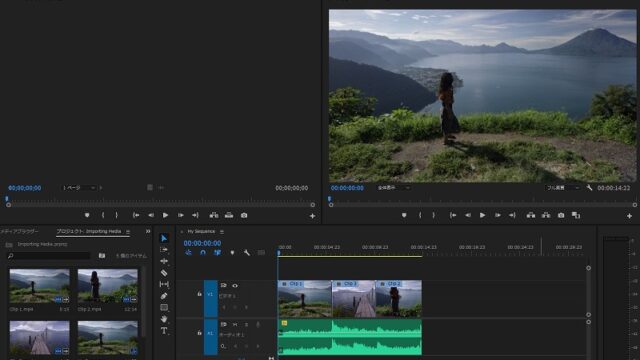Open Project panel hamburger menu
Viewport: 640px width, 360px height.
[128, 232]
